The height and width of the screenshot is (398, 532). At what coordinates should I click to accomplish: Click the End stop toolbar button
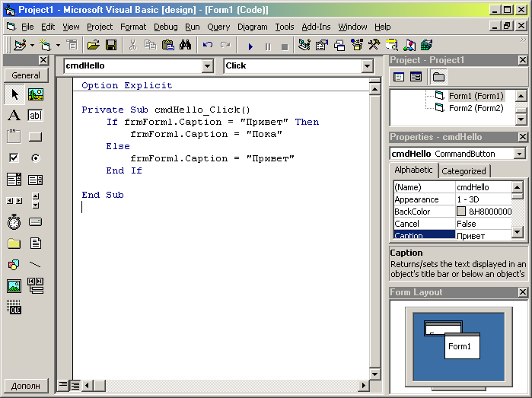point(285,46)
